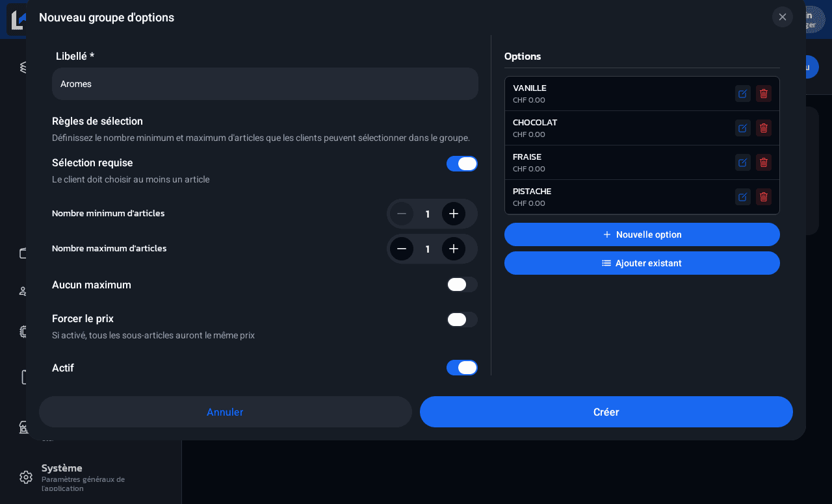The width and height of the screenshot is (832, 504).
Task: Close the Nouveau groupe d'options dialog
Action: coord(783,17)
